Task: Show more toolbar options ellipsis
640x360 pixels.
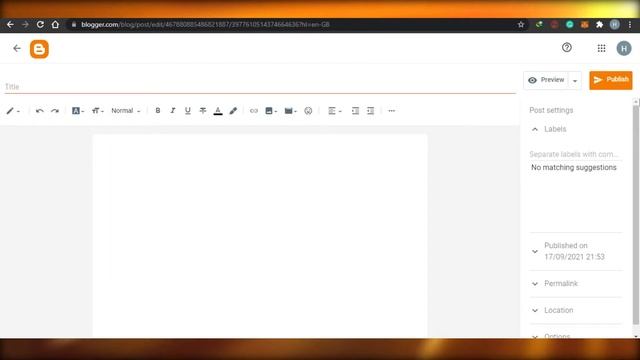Action: [x=391, y=111]
